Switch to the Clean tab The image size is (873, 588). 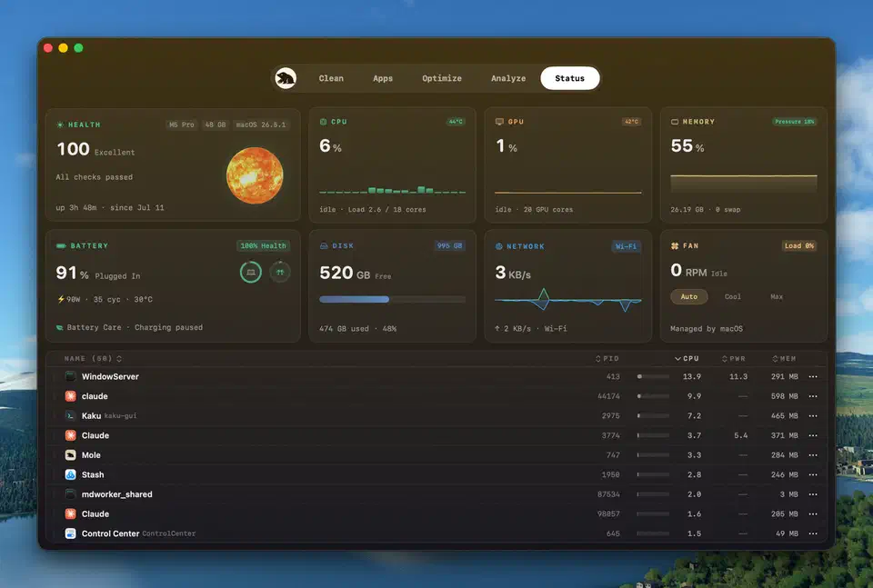coord(331,78)
